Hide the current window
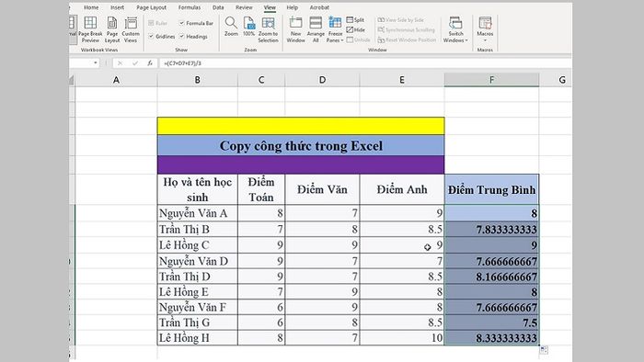 356,29
